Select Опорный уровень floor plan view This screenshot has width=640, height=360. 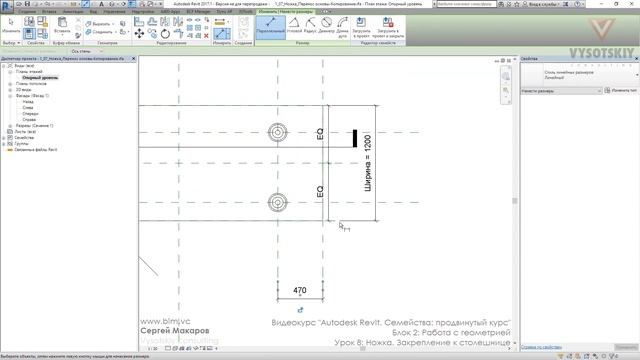[x=40, y=78]
